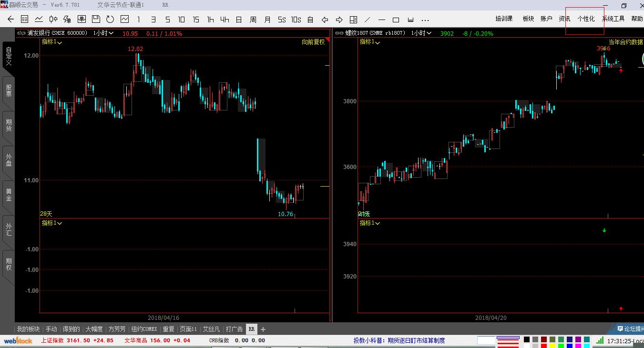
Task: Open the 1小时 period dropdown for 螺纹1807
Action: tap(421, 33)
